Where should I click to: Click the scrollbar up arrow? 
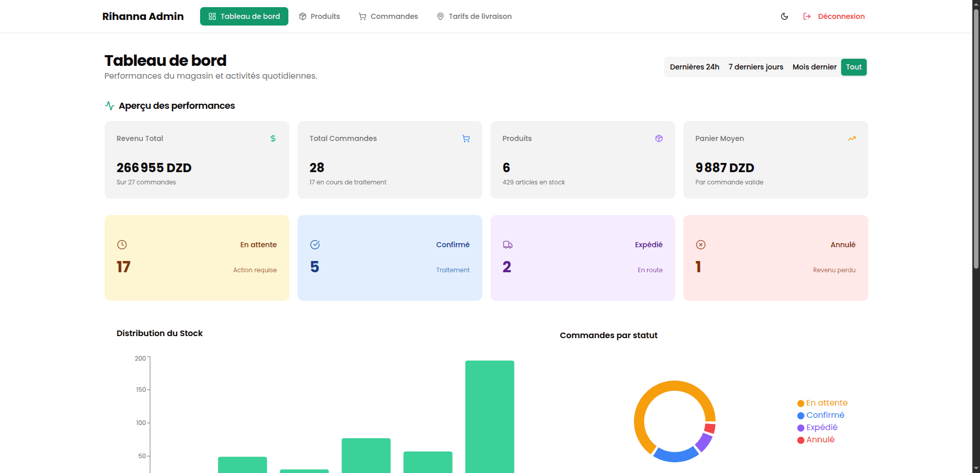click(x=976, y=4)
